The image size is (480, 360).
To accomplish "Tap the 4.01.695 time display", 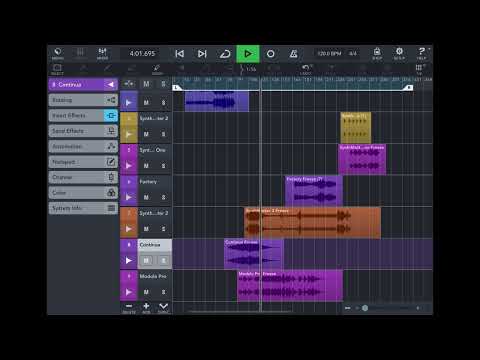I will [x=142, y=53].
